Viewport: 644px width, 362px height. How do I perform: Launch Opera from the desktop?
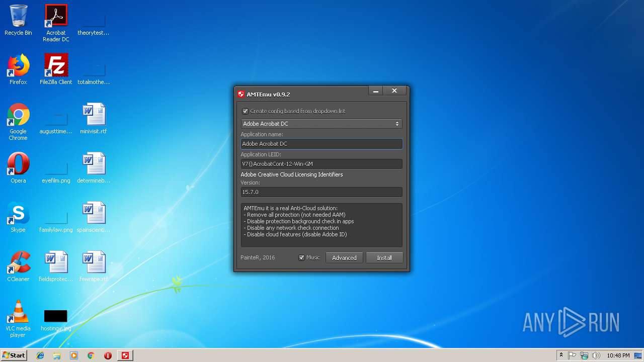pos(18,168)
